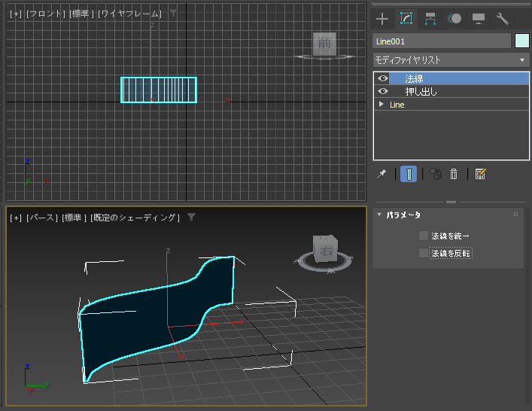
Task: Click the Line001 object color swatch
Action: point(521,41)
